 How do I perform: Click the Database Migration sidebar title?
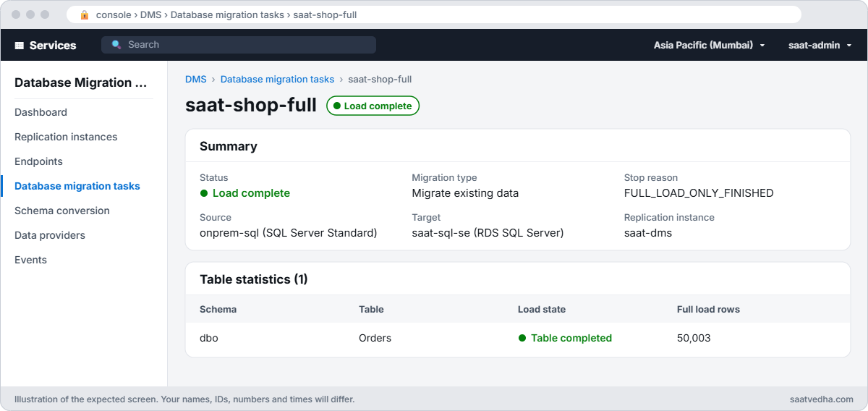pyautogui.click(x=82, y=82)
